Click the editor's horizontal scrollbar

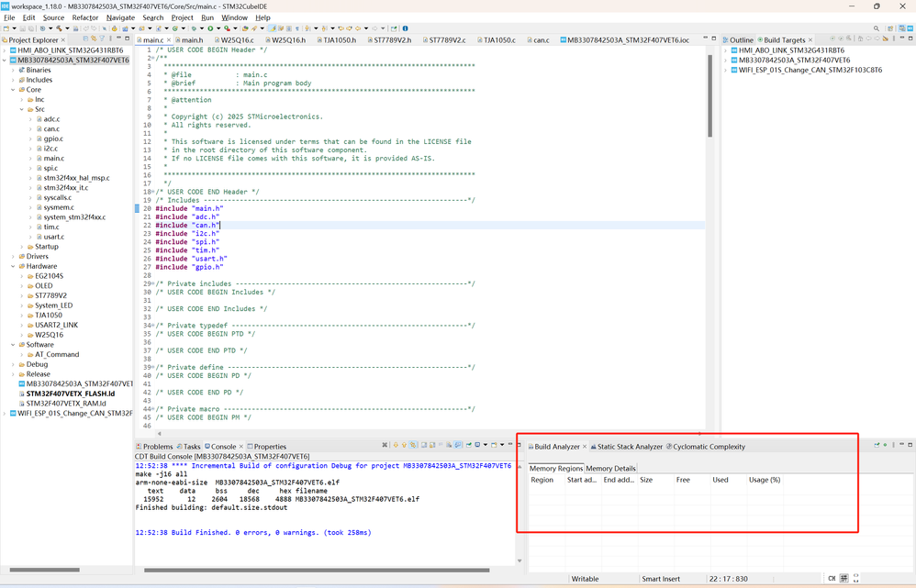pyautogui.click(x=367, y=433)
